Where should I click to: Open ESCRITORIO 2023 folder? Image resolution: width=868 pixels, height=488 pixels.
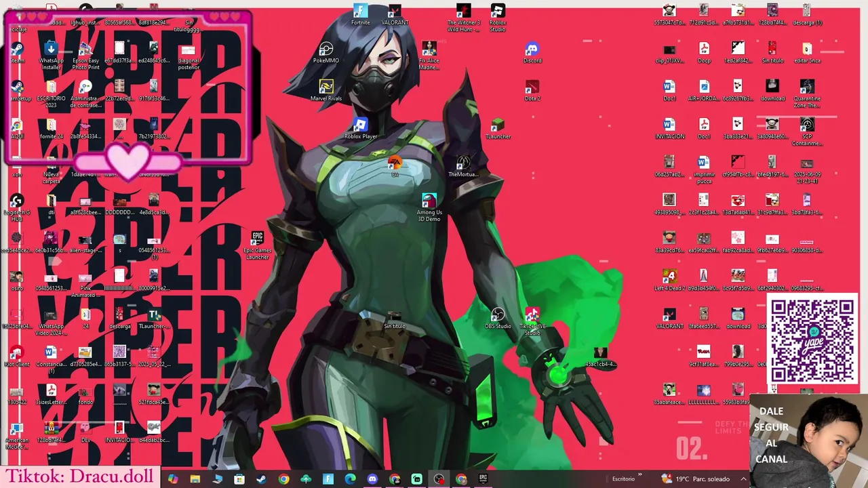pos(51,94)
